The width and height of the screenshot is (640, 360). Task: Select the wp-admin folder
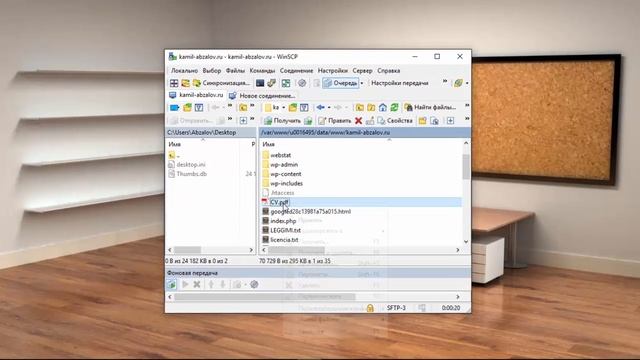284,164
